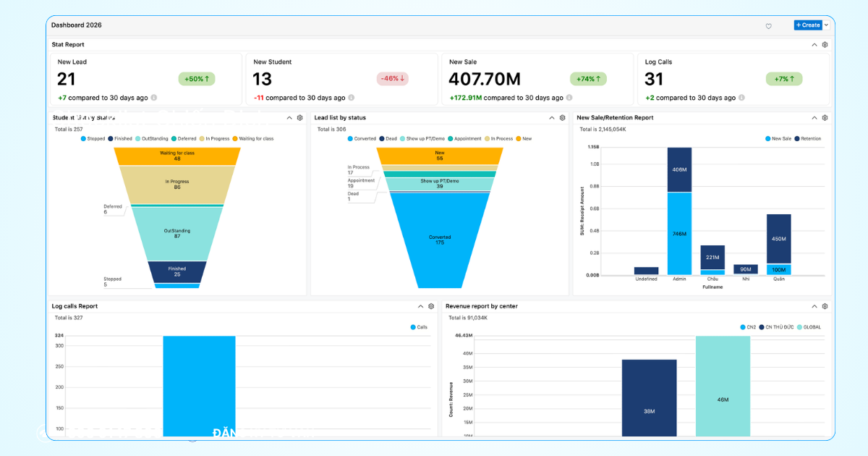Screen dimensions: 868x456
Task: Open settings gear of Lead list by status
Action: [562, 118]
